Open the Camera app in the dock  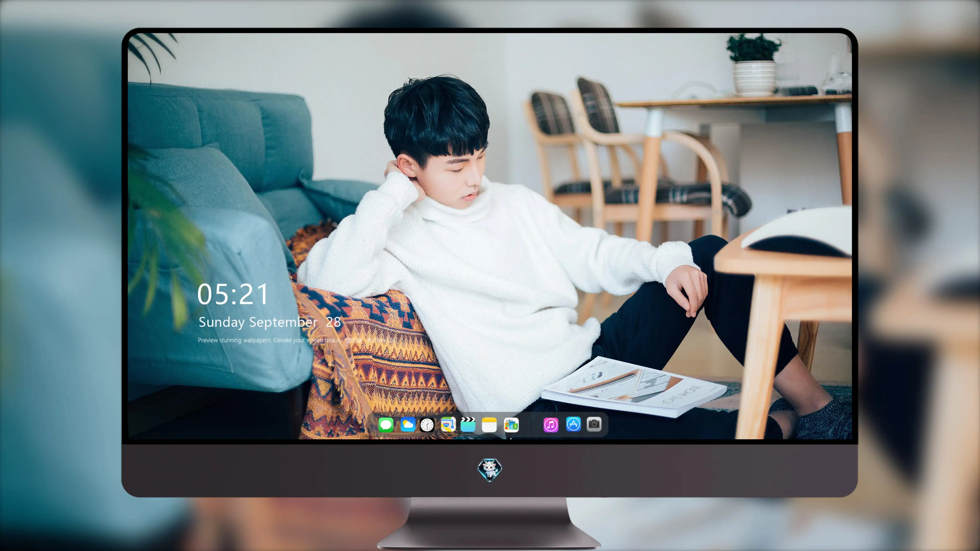pyautogui.click(x=594, y=424)
